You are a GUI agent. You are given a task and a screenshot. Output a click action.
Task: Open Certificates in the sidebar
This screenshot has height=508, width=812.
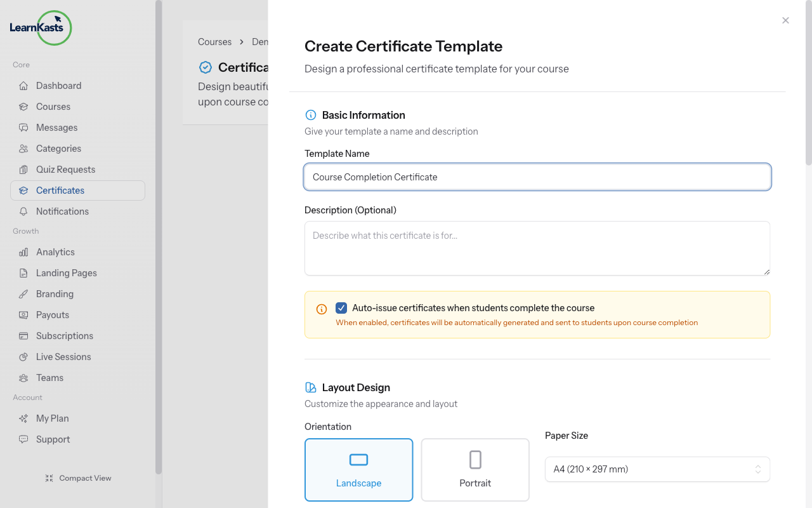pyautogui.click(x=60, y=190)
